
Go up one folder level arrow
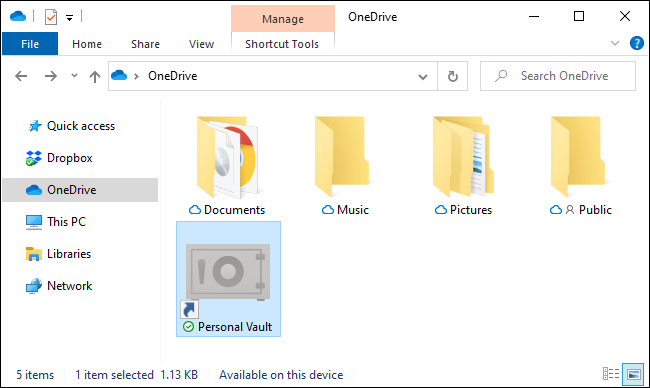95,76
